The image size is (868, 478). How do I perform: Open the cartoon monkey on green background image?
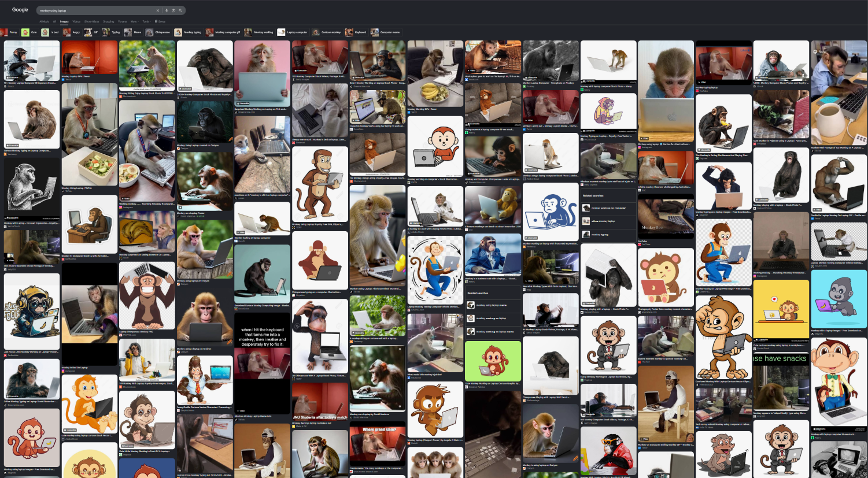point(493,361)
